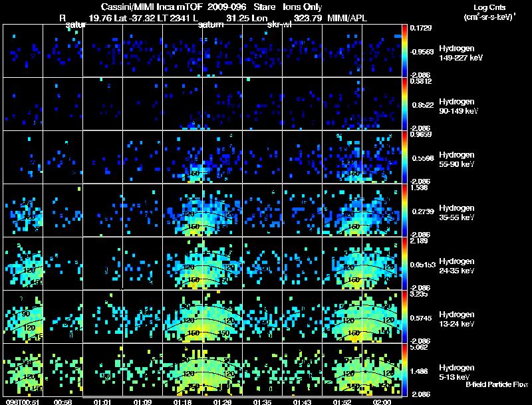Click the '0.3812' color scale value

421,81
